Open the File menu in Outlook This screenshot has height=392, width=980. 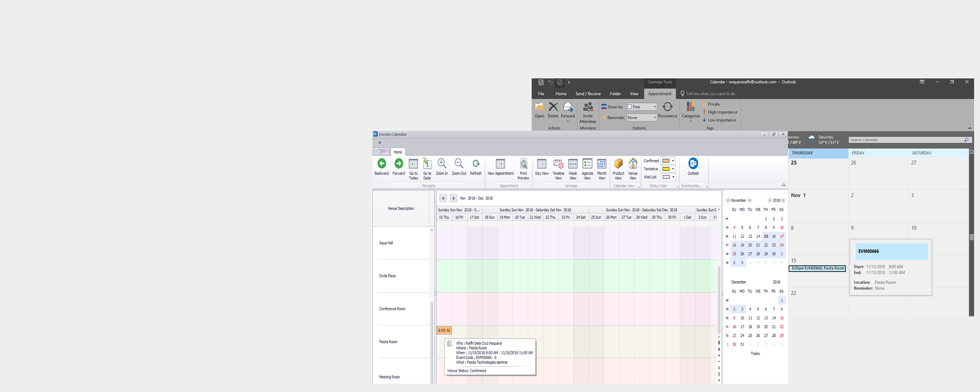click(541, 94)
